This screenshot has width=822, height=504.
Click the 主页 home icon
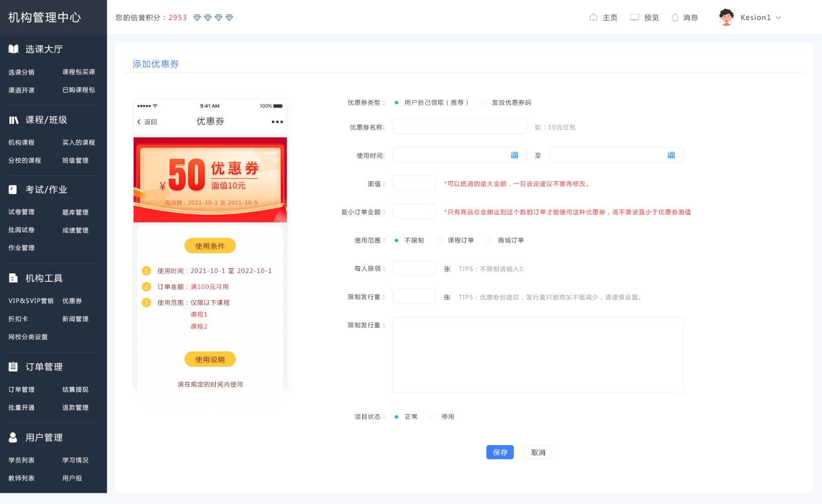593,17
